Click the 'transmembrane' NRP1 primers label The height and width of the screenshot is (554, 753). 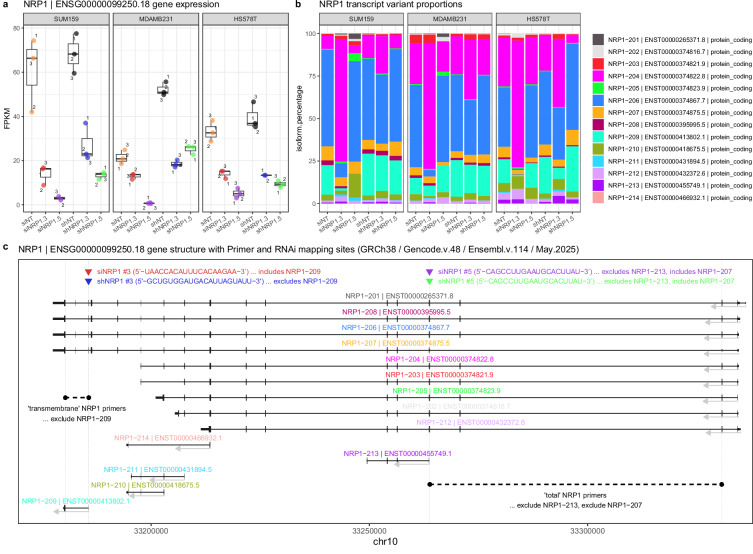click(77, 409)
